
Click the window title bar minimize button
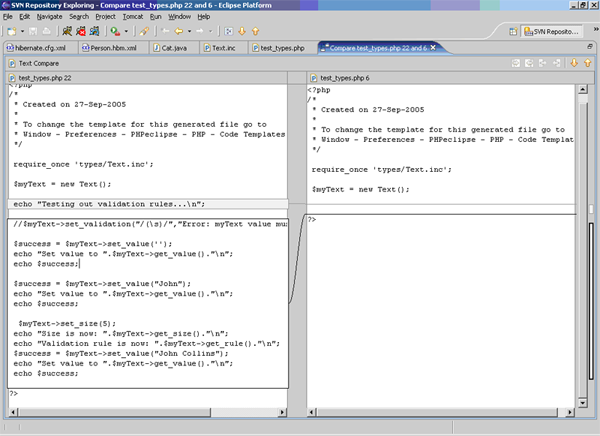click(573, 5)
